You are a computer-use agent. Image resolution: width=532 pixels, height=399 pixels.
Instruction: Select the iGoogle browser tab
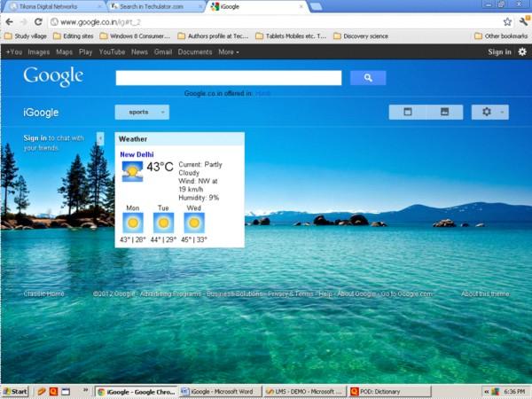coord(256,6)
